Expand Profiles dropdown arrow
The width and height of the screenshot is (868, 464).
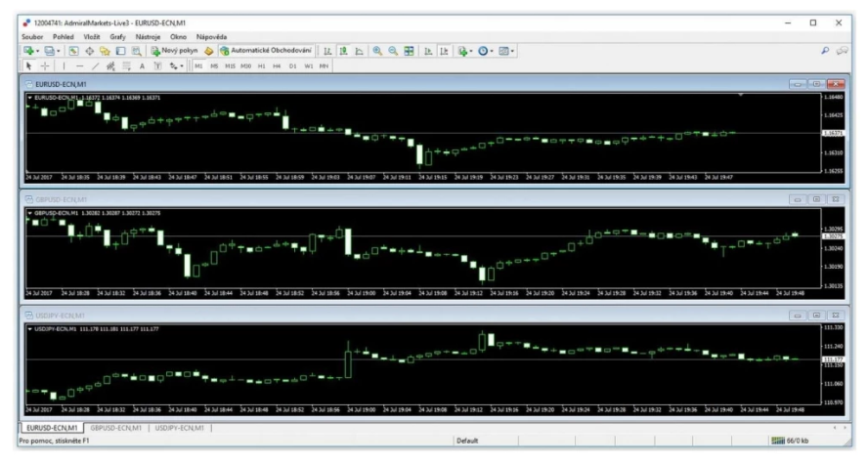[58, 52]
